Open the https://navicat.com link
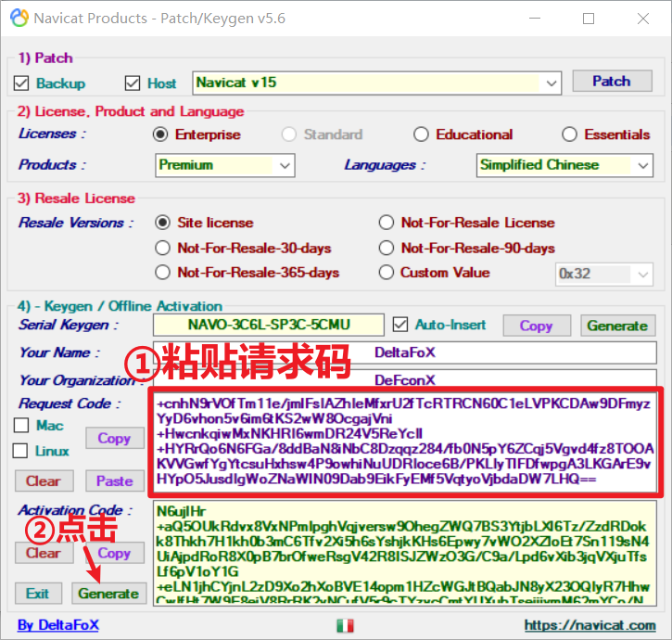The width and height of the screenshot is (672, 640). point(590,625)
